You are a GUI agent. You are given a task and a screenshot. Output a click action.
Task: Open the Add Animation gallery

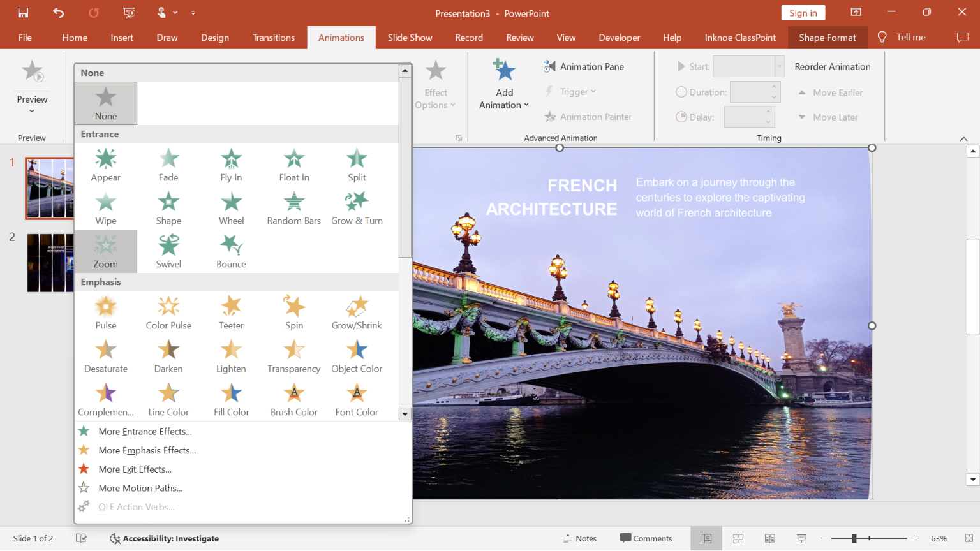click(x=504, y=83)
